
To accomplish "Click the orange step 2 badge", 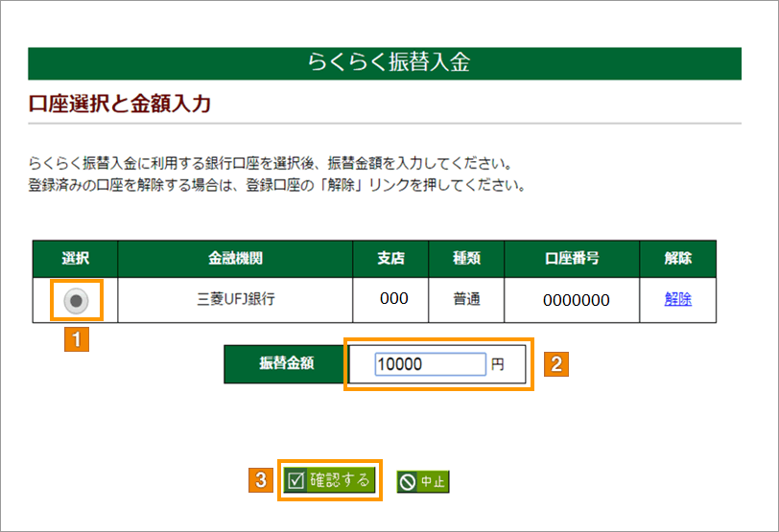I will point(556,363).
